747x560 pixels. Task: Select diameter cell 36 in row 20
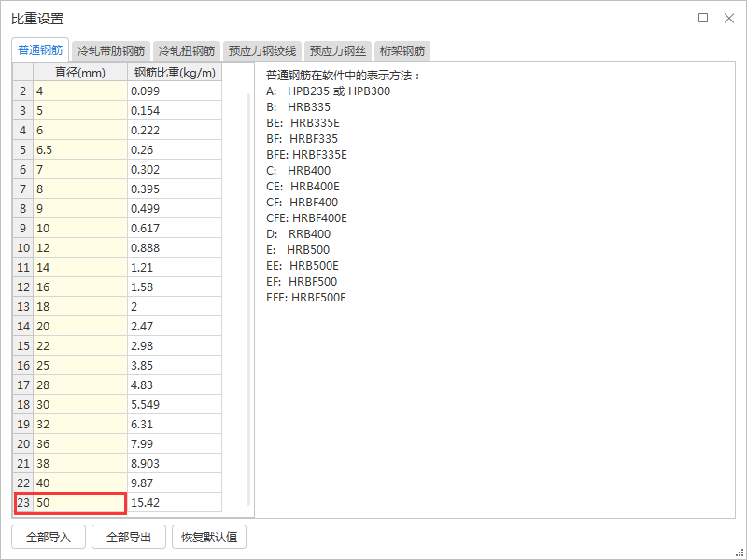click(x=80, y=444)
